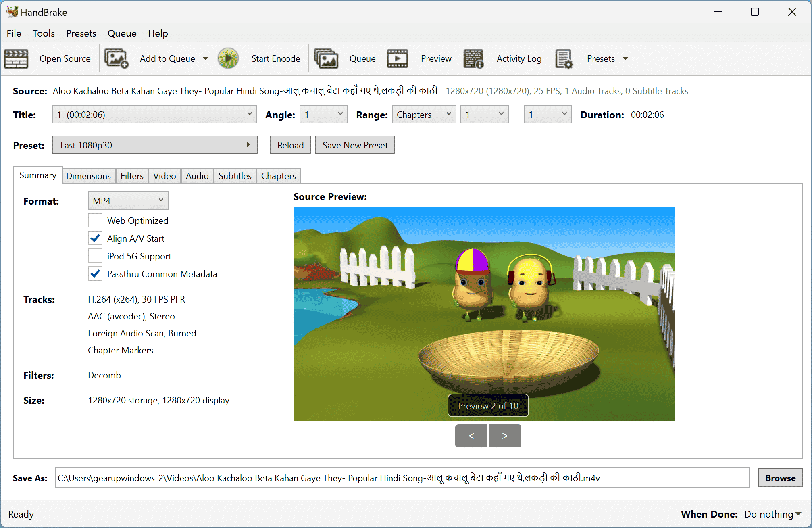This screenshot has width=812, height=528.
Task: Click the Browse button
Action: click(x=780, y=478)
